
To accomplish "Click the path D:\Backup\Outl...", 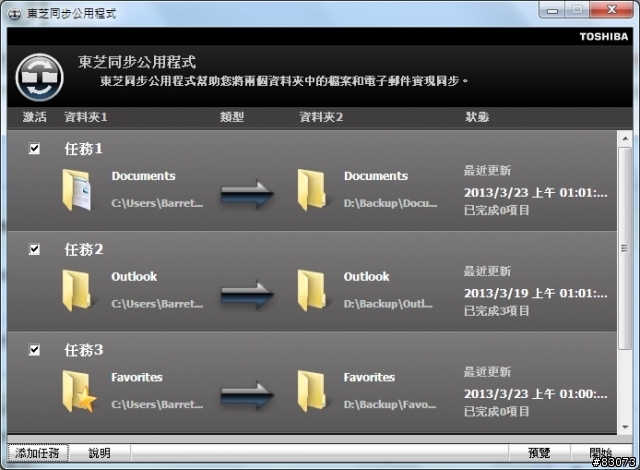I will click(388, 304).
